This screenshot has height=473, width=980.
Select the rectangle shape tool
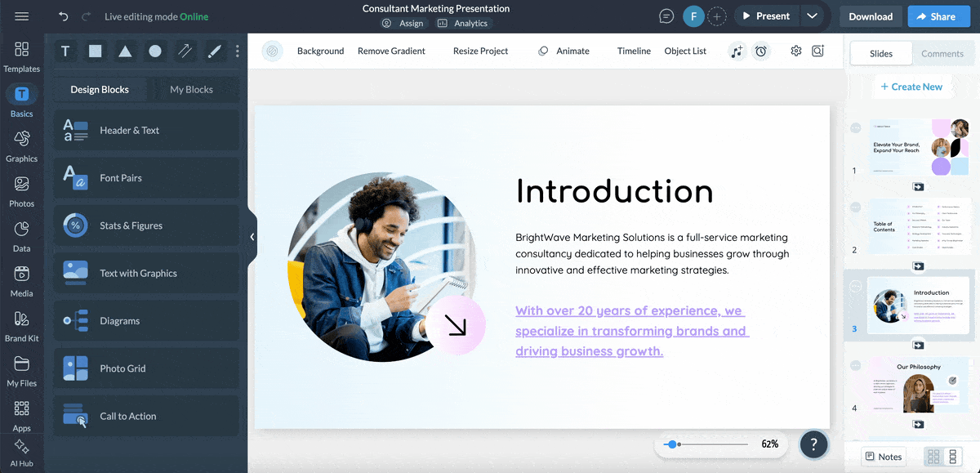pyautogui.click(x=95, y=51)
